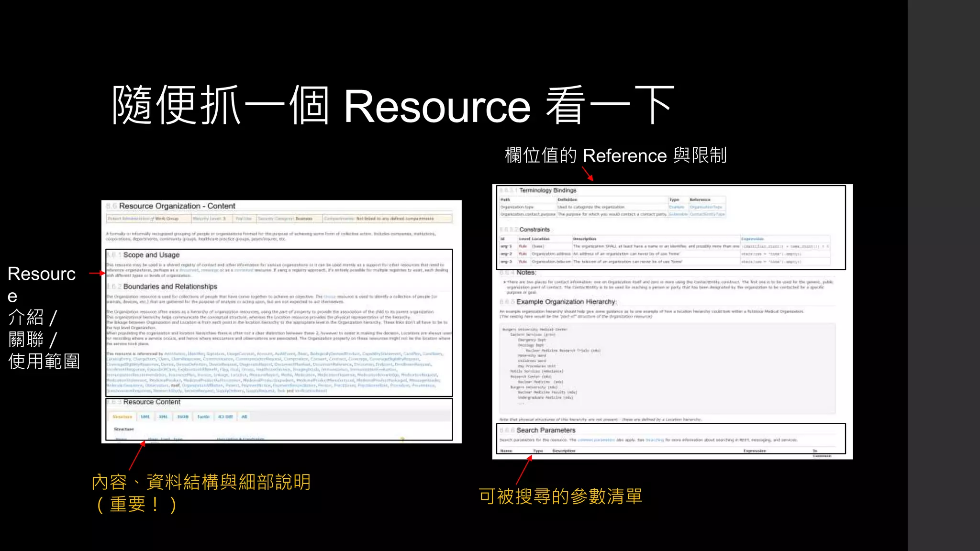Click the Constraints heading
This screenshot has width=980, height=551.
535,230
